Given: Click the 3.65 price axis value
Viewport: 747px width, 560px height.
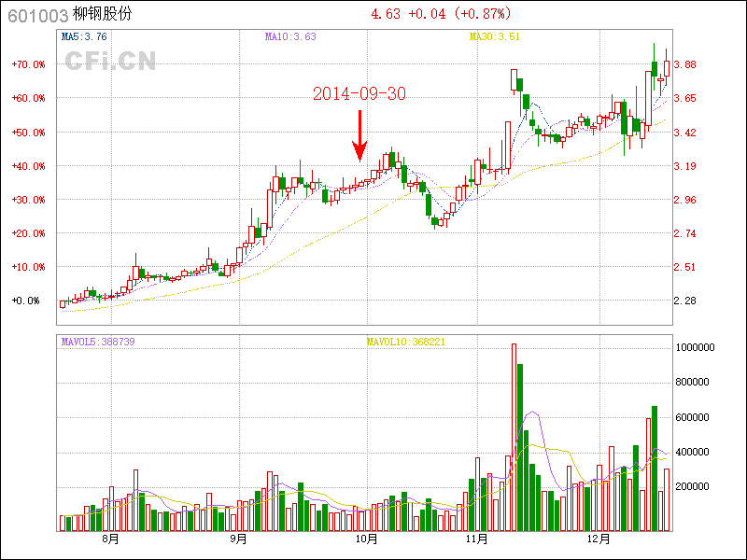Looking at the screenshot, I should [x=685, y=98].
